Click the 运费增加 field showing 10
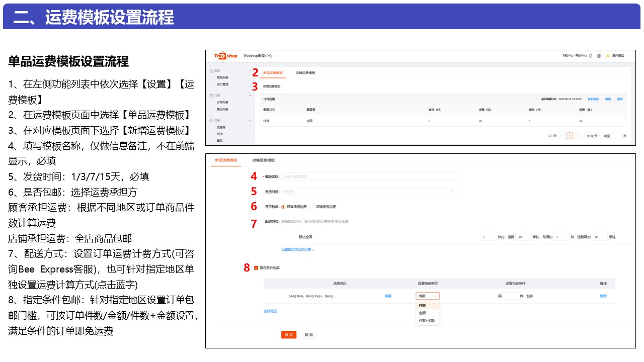Image resolution: width=644 pixels, height=362 pixels. [600, 237]
